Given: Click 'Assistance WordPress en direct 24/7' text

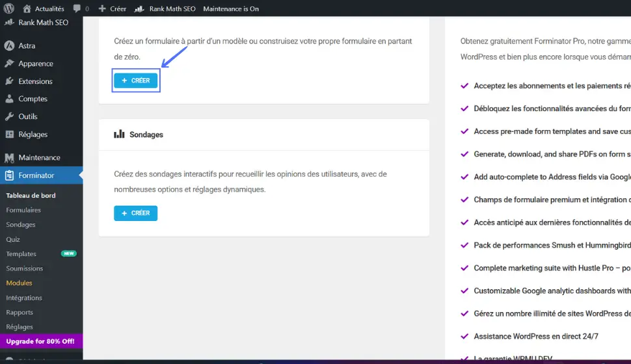Looking at the screenshot, I should pyautogui.click(x=536, y=336).
